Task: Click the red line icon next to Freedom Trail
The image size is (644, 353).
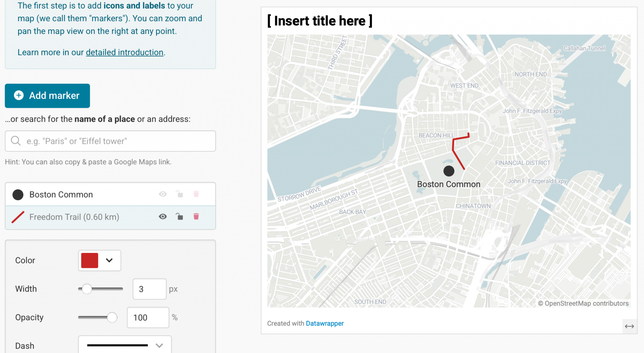Action: (x=18, y=217)
